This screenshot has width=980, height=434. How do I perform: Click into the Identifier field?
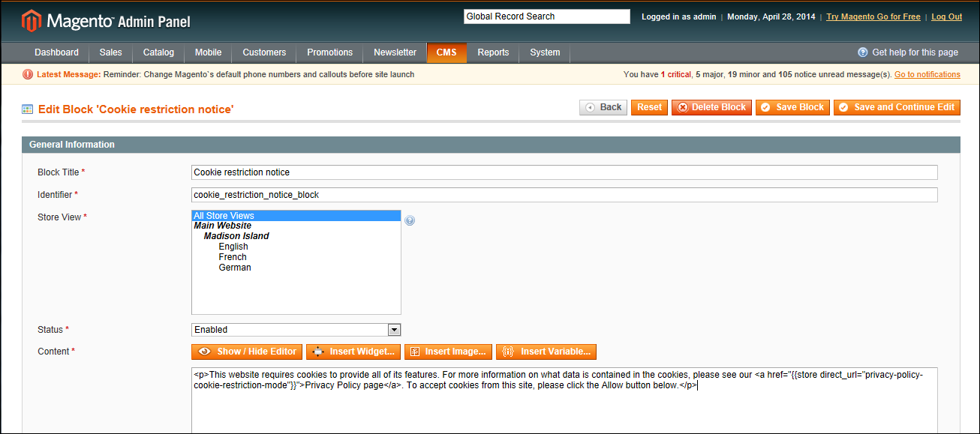[x=564, y=195]
